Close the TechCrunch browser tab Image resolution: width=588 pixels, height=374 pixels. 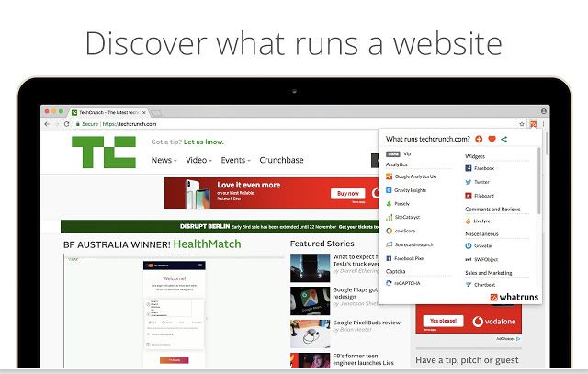[x=144, y=112]
